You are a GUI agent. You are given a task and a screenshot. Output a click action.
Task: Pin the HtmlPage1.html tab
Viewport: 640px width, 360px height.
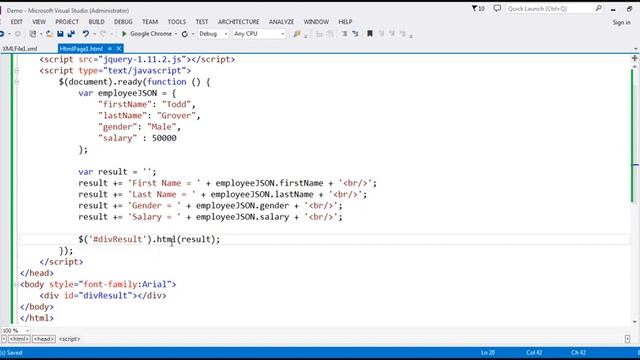tap(110, 49)
